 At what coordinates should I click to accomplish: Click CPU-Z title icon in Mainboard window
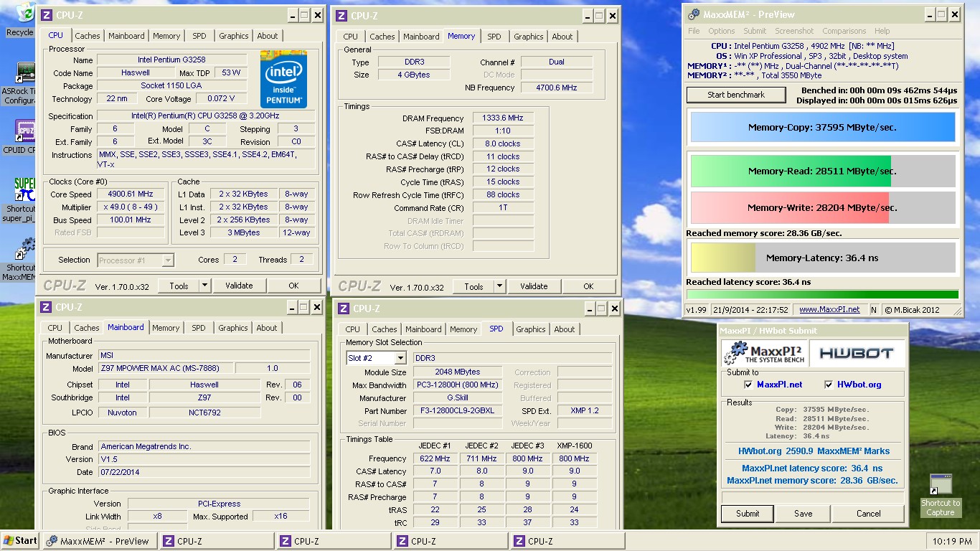46,307
